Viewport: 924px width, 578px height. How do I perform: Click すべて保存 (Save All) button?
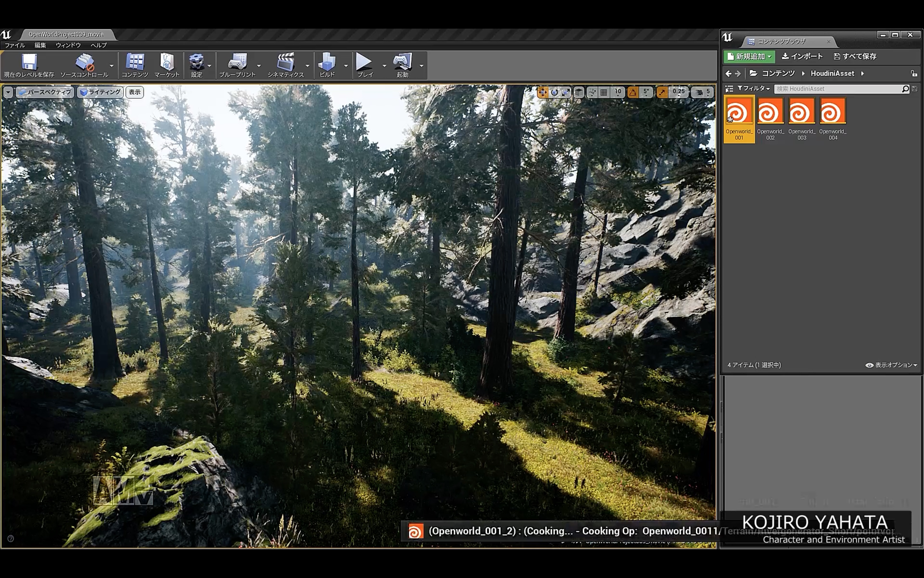tap(855, 57)
